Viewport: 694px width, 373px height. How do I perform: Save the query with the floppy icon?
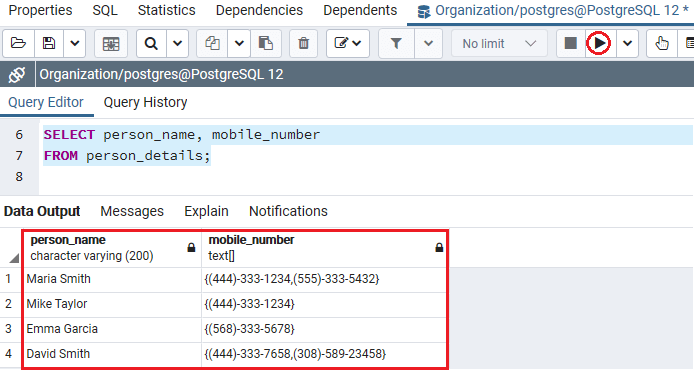click(x=49, y=43)
